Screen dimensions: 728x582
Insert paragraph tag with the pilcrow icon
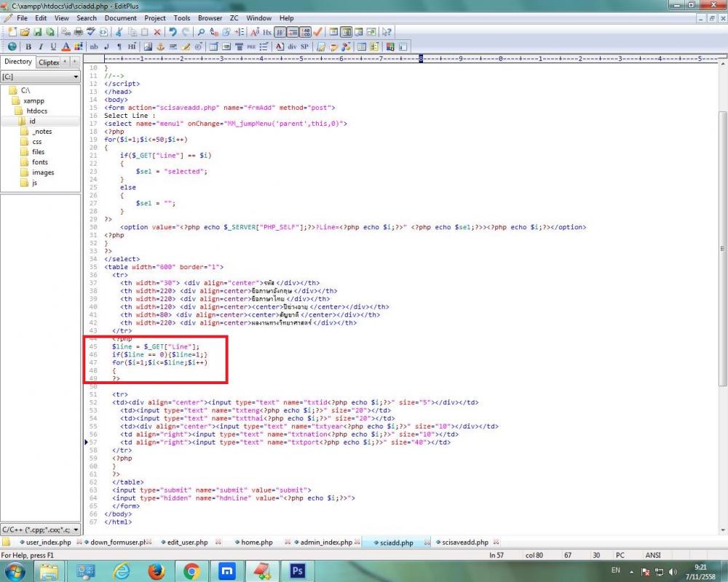click(x=119, y=47)
